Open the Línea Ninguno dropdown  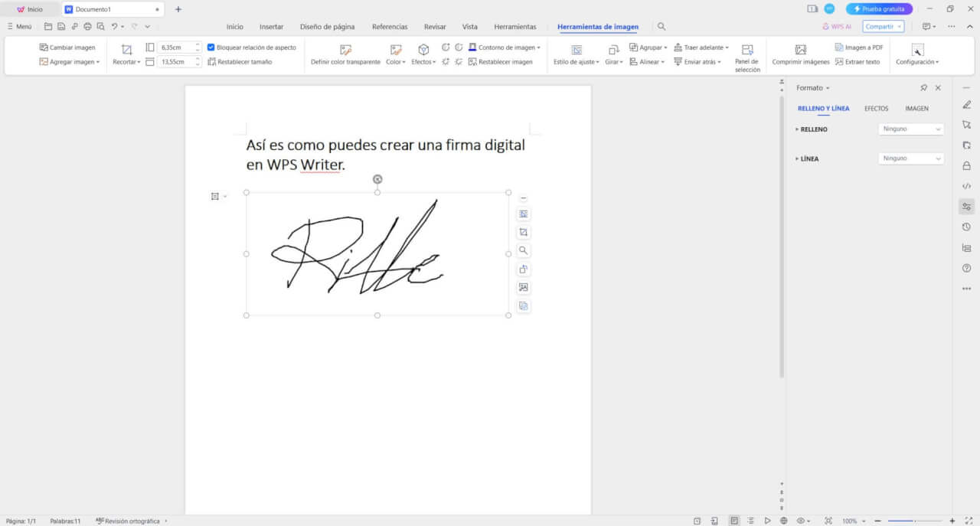point(910,158)
